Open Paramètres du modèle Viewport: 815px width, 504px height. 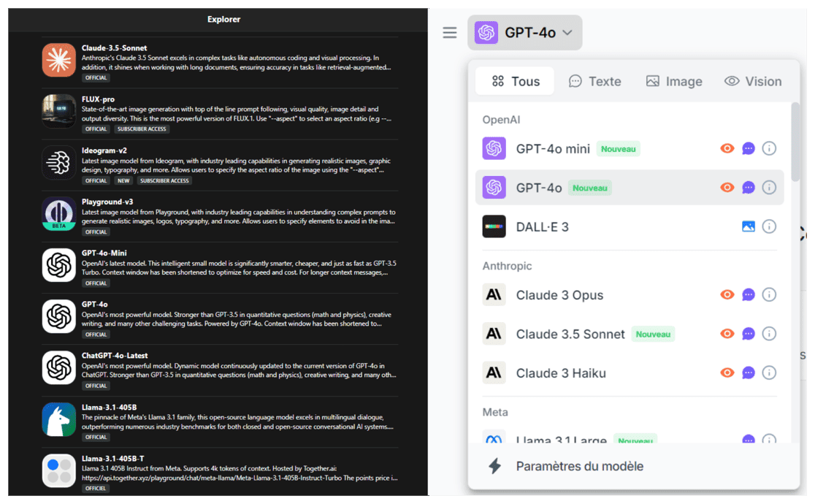pos(579,466)
